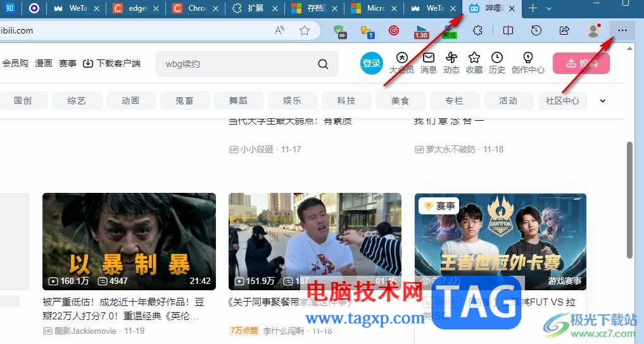Open the 以暴制暴 video thumbnail
644x344 pixels.
pyautogui.click(x=129, y=242)
